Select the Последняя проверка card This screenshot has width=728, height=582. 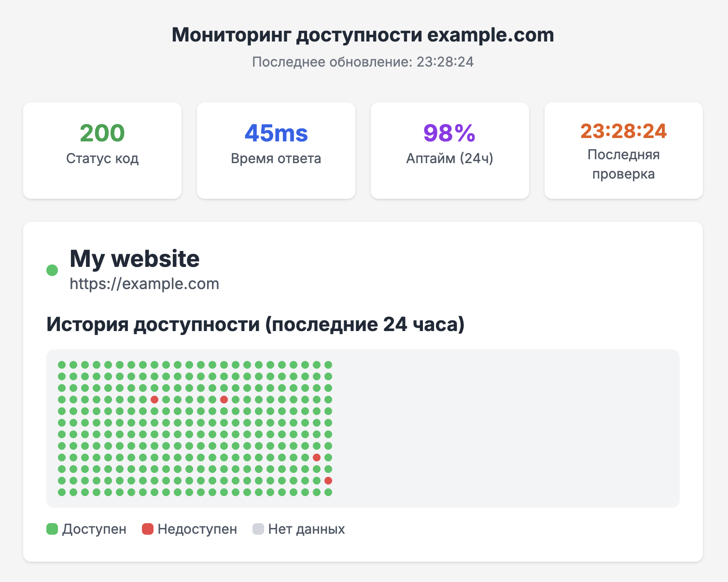[x=624, y=150]
